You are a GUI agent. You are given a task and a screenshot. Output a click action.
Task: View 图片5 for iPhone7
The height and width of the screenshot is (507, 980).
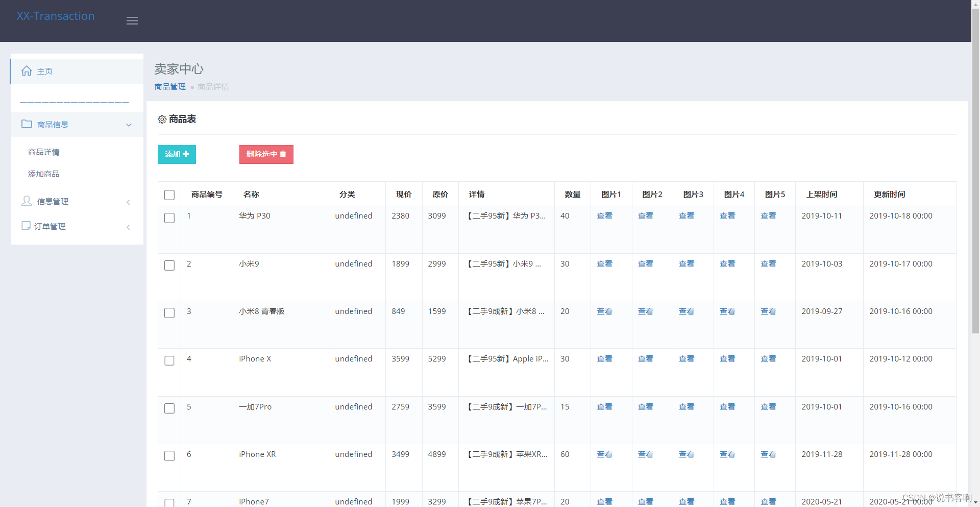(x=768, y=502)
